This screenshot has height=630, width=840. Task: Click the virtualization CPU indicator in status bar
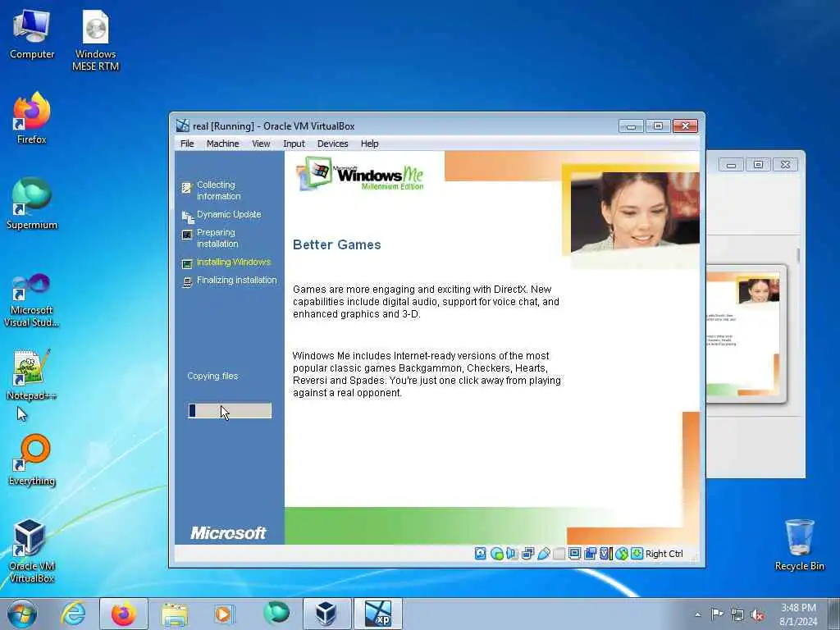pos(605,554)
